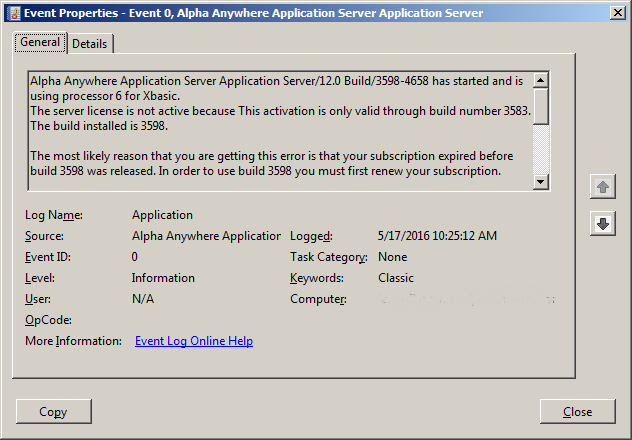
Task: Switch to the Details tab
Action: (x=89, y=44)
